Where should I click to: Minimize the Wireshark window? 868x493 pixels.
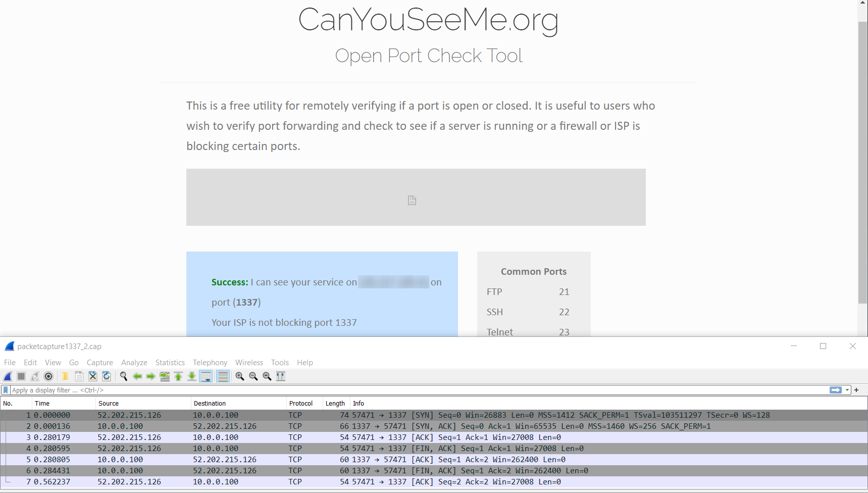click(794, 346)
